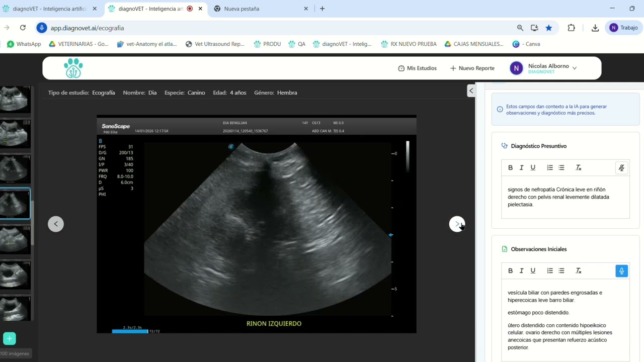The height and width of the screenshot is (362, 644).
Task: Click the address bar URL
Action: [87, 28]
